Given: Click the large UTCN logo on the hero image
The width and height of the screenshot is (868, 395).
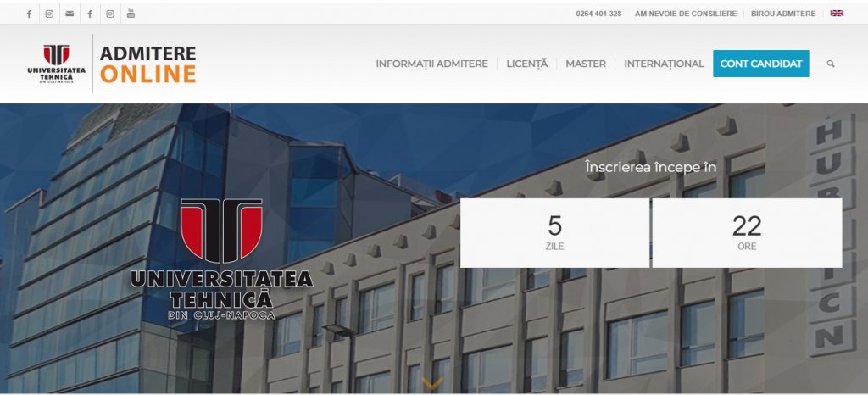Looking at the screenshot, I should pyautogui.click(x=221, y=259).
